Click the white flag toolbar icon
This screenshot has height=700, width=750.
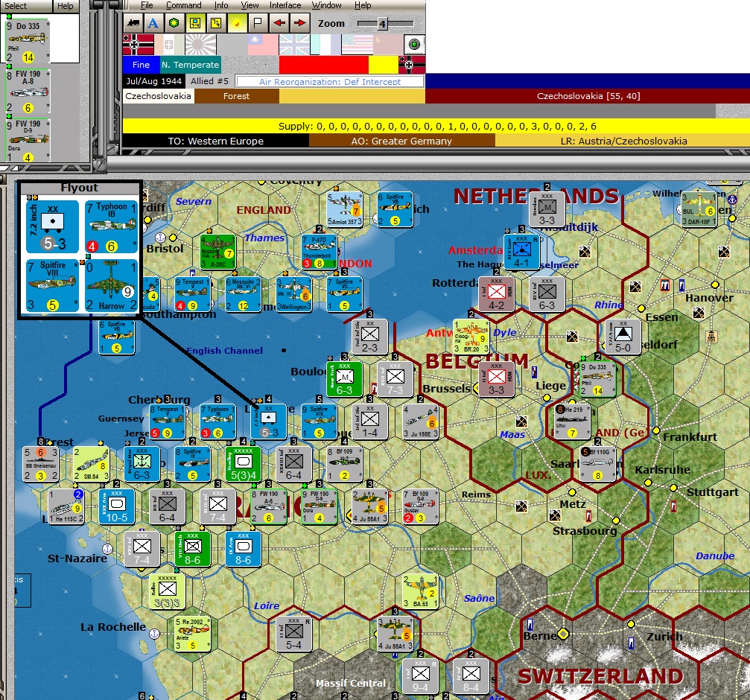[258, 23]
